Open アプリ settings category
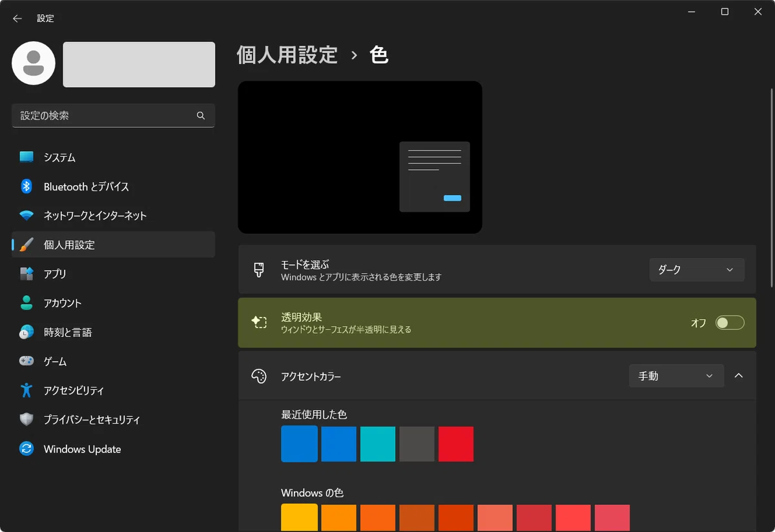This screenshot has height=532, width=775. click(x=114, y=274)
